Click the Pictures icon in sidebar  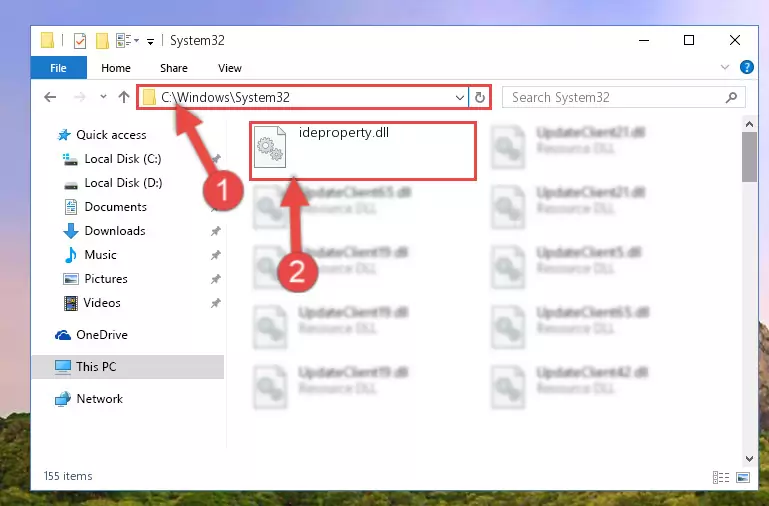71,279
